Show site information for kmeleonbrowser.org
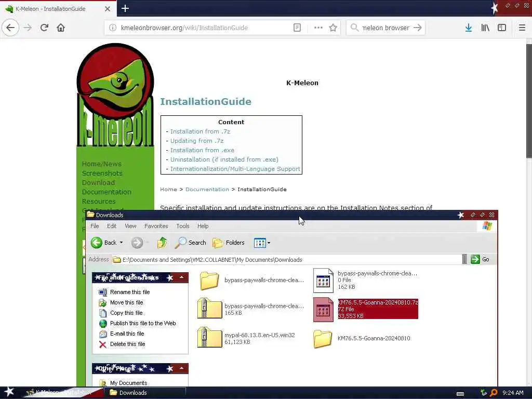Screen dimensions: 532x399 point(113,28)
